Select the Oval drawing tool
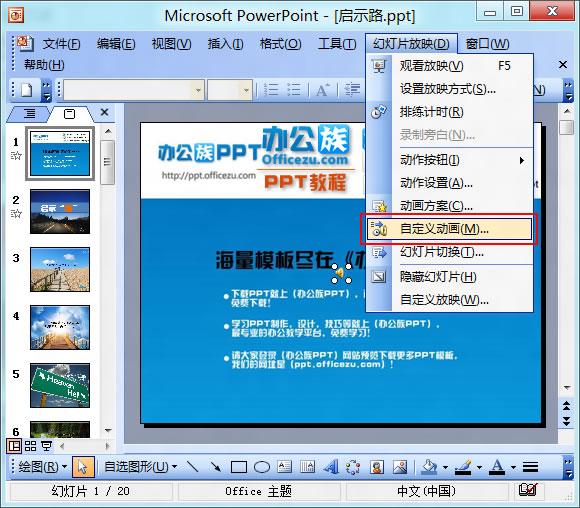 click(x=262, y=467)
